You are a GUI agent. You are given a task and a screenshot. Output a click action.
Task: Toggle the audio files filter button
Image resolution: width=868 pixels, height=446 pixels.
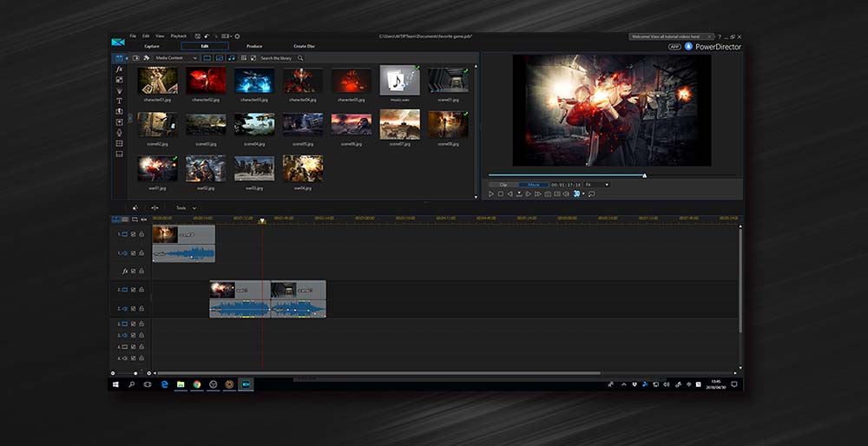pyautogui.click(x=232, y=58)
